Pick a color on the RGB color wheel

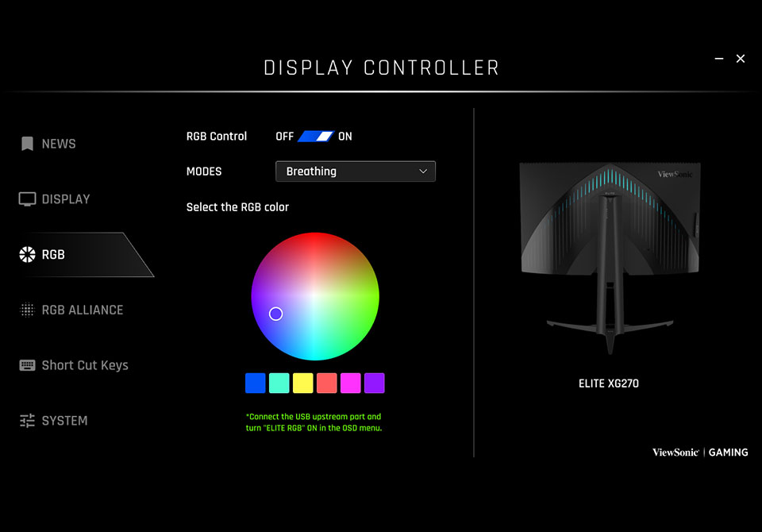click(x=315, y=296)
